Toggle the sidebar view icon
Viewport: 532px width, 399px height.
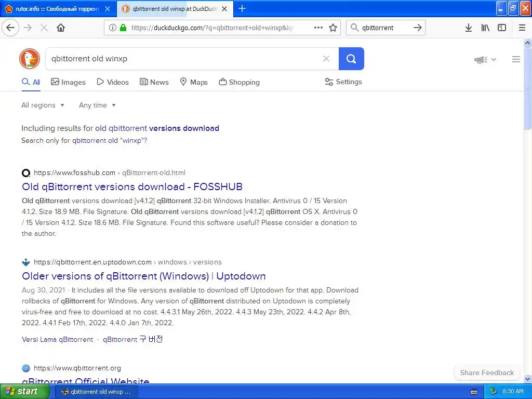point(502,28)
